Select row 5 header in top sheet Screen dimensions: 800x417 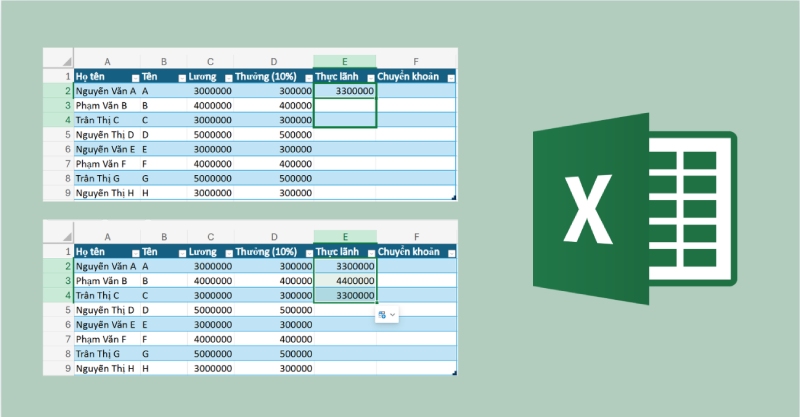(x=59, y=135)
